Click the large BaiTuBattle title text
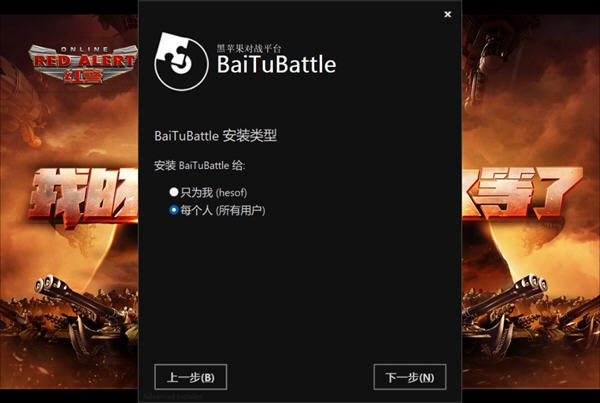 [276, 64]
